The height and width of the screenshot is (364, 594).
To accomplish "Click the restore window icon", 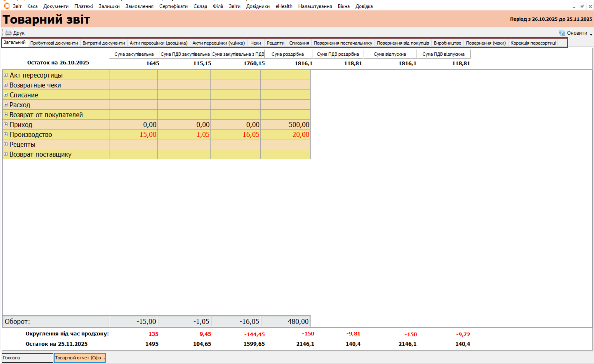I will [x=582, y=6].
